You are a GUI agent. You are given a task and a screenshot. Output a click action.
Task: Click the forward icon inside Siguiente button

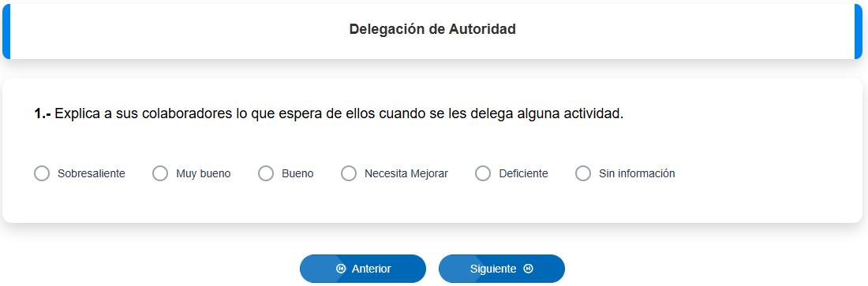coord(528,269)
